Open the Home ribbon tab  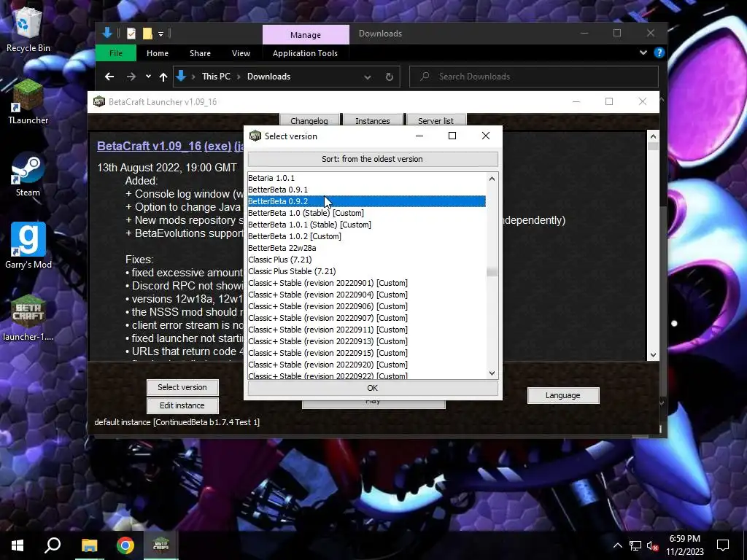(158, 53)
